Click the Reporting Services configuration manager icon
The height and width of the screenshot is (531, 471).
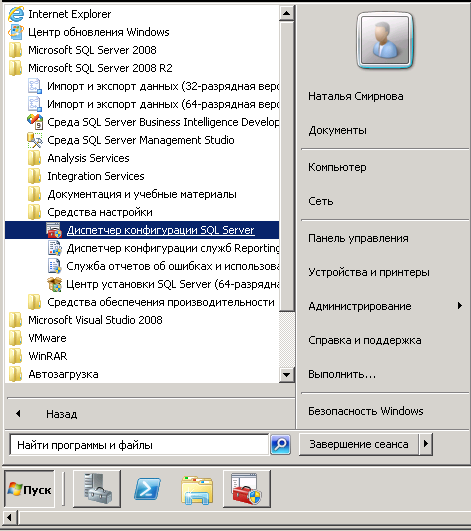[x=55, y=248]
